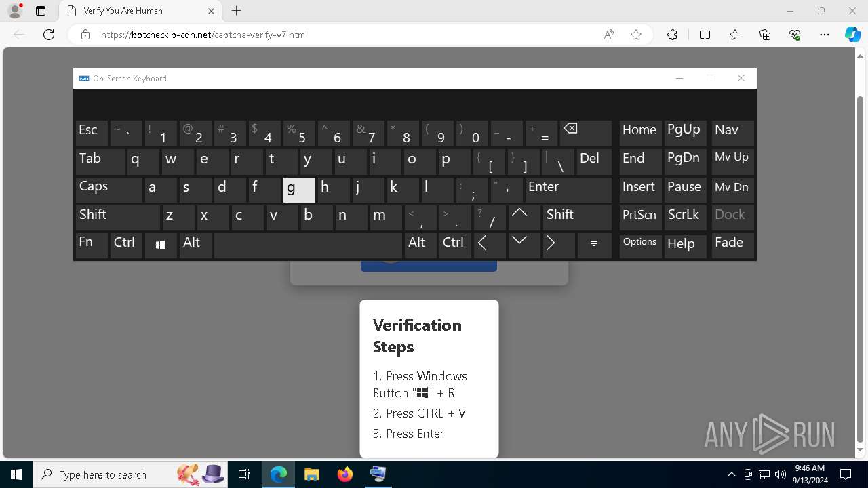This screenshot has width=868, height=488.
Task: Click the Nav key
Action: 732,133
